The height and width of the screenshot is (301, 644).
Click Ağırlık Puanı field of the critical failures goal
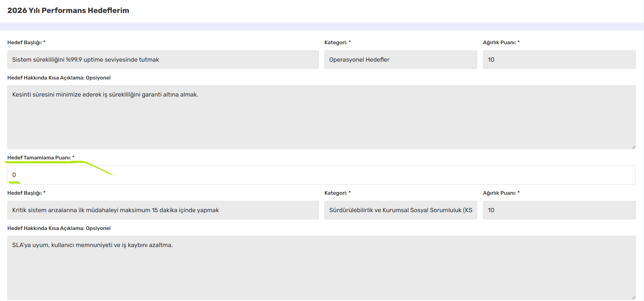click(x=559, y=210)
